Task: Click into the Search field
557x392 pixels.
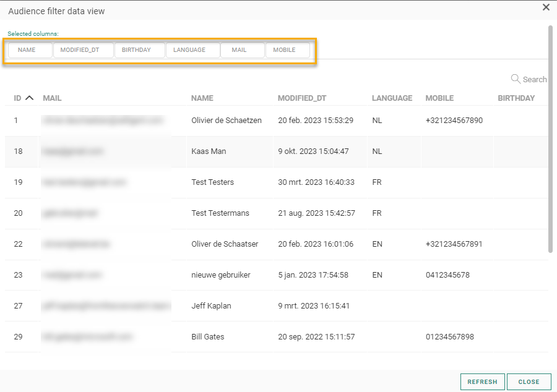Action: [534, 80]
